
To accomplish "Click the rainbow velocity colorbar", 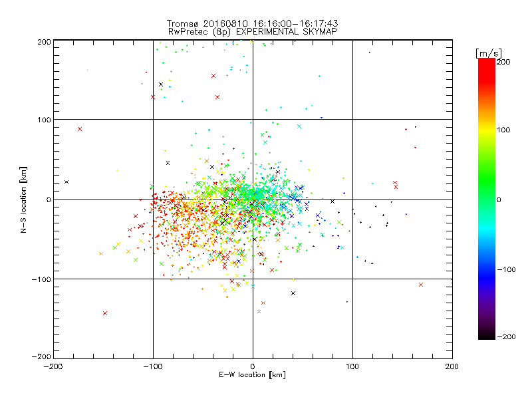I will click(487, 199).
